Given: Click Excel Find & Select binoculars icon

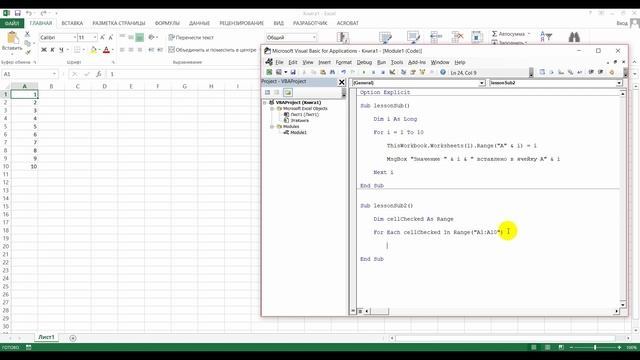Looking at the screenshot, I should coord(574,37).
